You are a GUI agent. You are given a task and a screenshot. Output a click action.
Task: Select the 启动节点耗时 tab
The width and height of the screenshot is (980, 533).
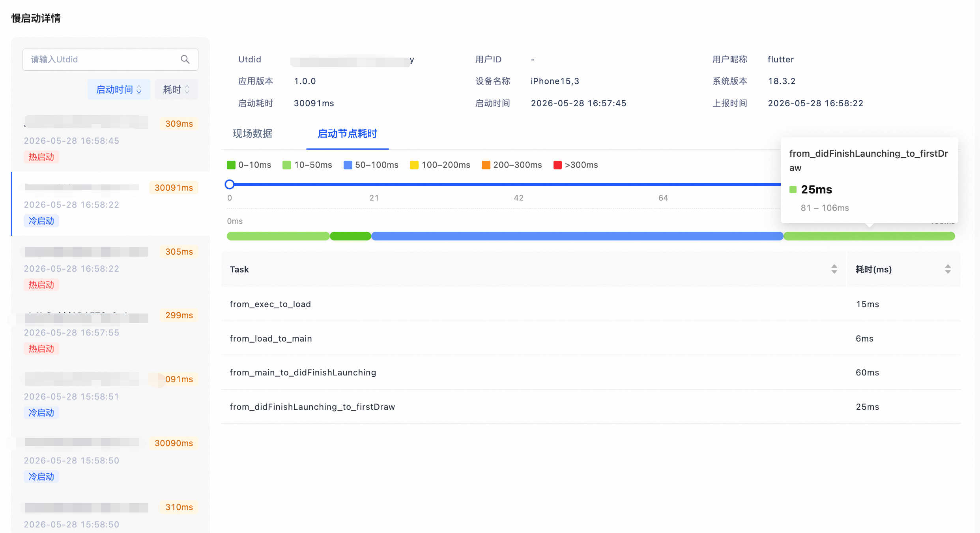tap(347, 134)
